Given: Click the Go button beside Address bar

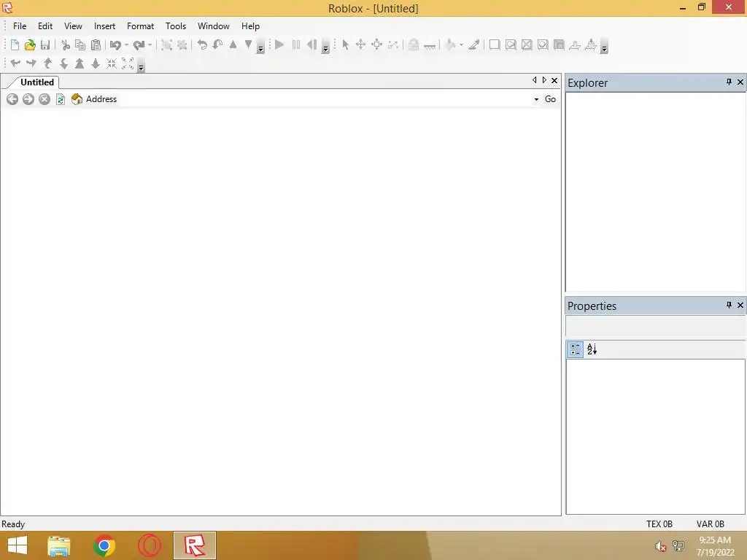Looking at the screenshot, I should pos(550,99).
